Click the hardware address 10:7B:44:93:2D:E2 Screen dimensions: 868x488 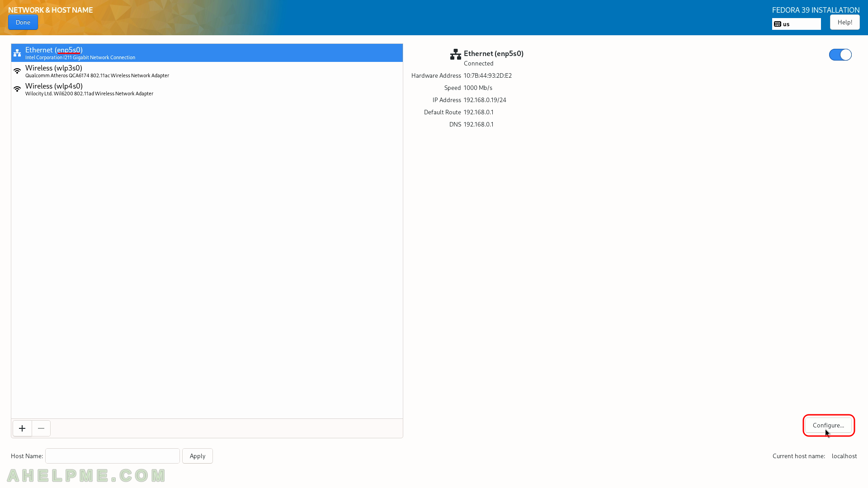pyautogui.click(x=488, y=75)
